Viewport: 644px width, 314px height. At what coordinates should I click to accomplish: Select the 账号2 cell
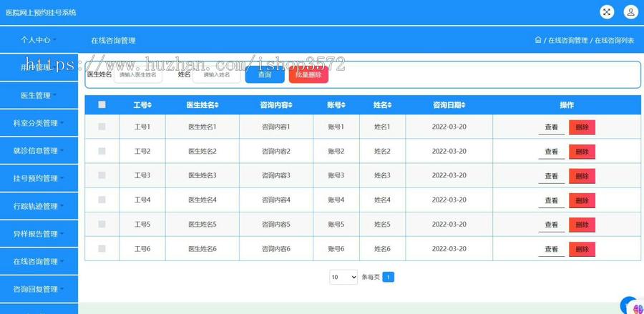click(336, 151)
